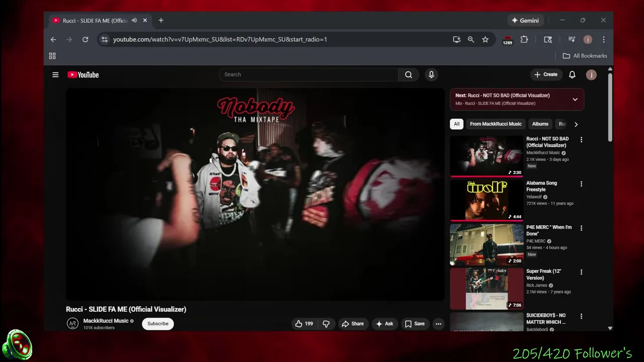Open the Rucci - NOT SO BAD title
The image size is (644, 362).
pos(547,142)
